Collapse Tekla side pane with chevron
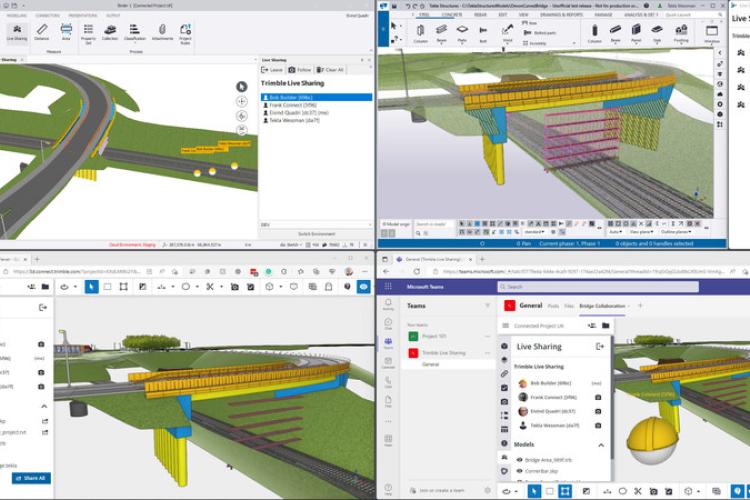This screenshot has height=500, width=750. click(x=720, y=53)
